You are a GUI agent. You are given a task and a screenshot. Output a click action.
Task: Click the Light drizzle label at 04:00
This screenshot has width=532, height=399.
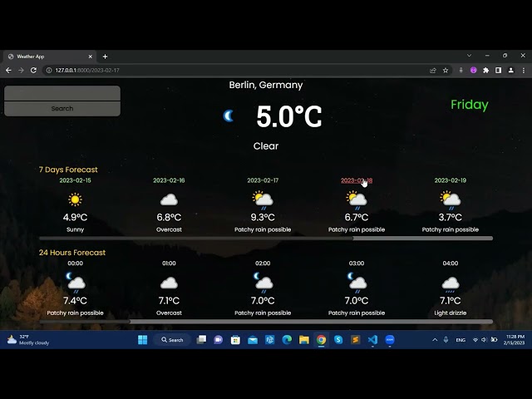click(x=451, y=313)
